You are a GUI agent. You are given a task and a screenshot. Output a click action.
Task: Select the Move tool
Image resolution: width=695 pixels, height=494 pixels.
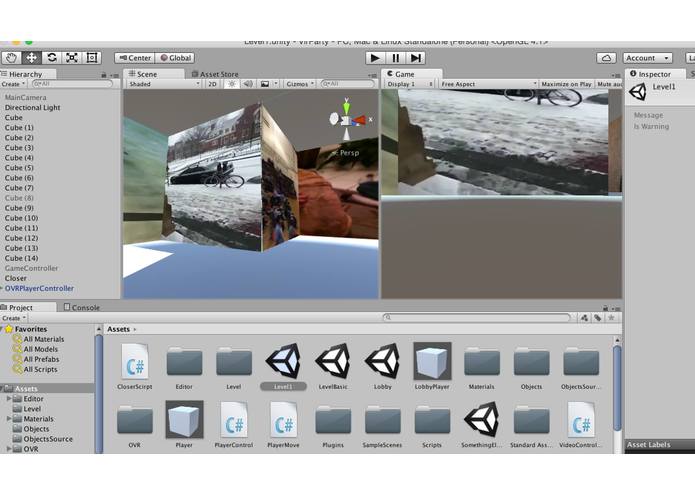coord(31,58)
